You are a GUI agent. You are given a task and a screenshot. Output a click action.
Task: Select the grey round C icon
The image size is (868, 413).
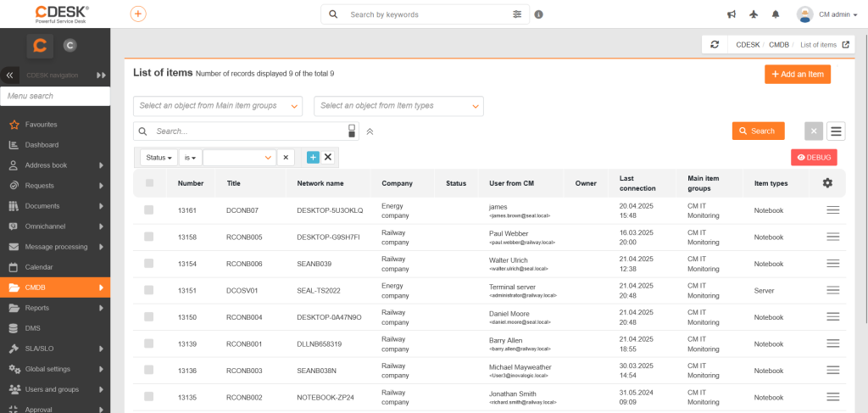click(70, 46)
